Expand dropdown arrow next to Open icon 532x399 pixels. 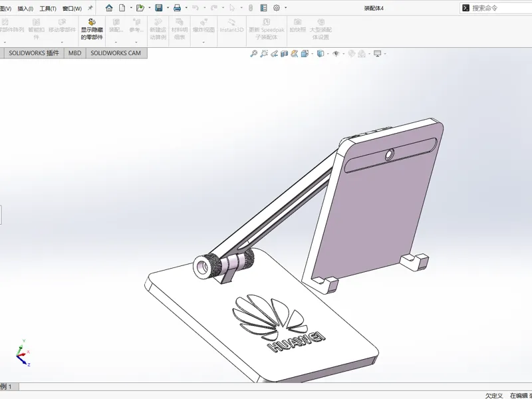tap(150, 8)
